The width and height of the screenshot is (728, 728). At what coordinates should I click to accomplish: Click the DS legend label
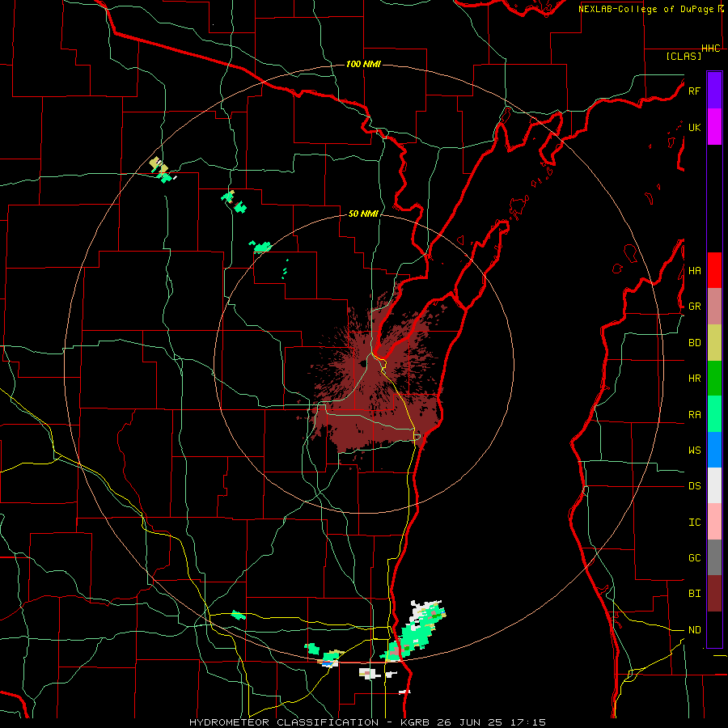(694, 486)
